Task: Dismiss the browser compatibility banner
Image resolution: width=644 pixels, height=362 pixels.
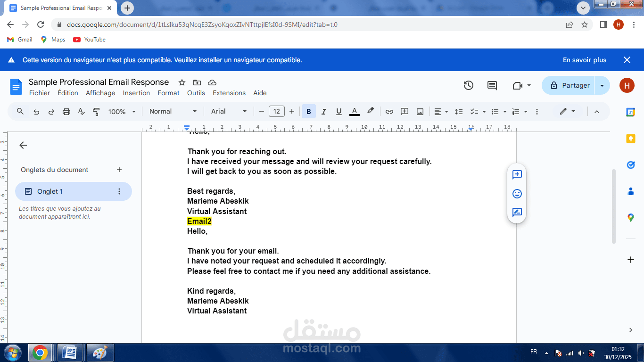Action: click(627, 60)
